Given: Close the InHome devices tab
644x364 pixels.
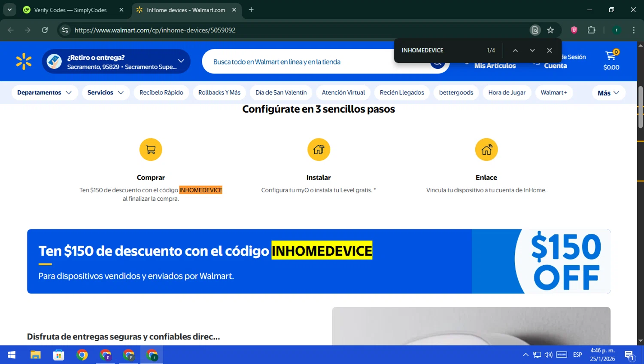Looking at the screenshot, I should pyautogui.click(x=234, y=10).
